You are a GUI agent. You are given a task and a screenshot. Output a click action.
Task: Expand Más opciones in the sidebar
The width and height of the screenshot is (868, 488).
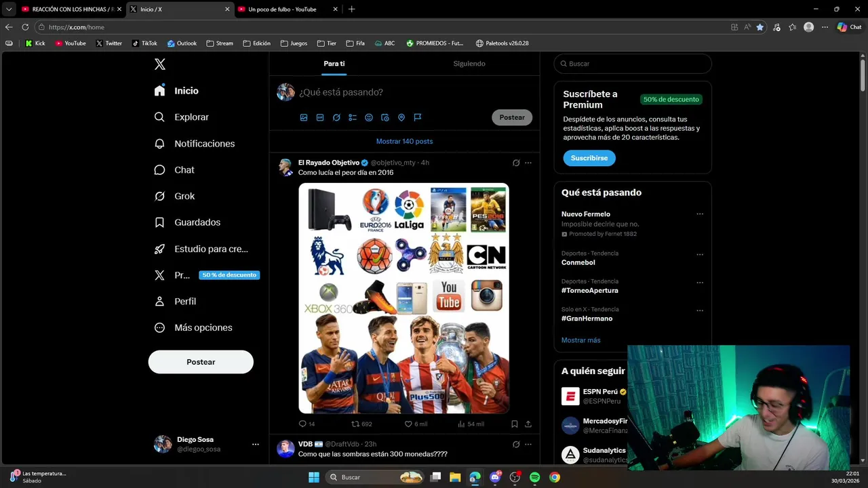coord(193,327)
